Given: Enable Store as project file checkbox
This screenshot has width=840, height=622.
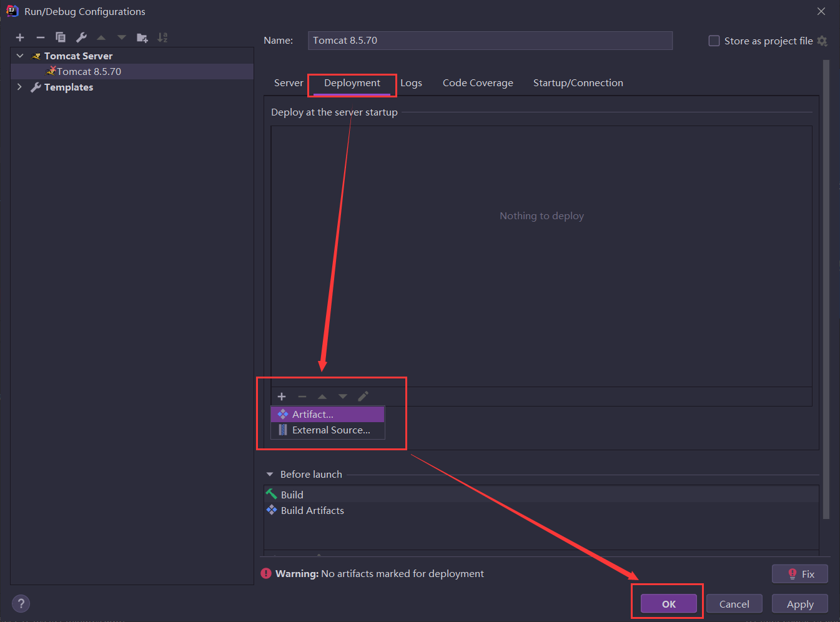Looking at the screenshot, I should coord(714,41).
